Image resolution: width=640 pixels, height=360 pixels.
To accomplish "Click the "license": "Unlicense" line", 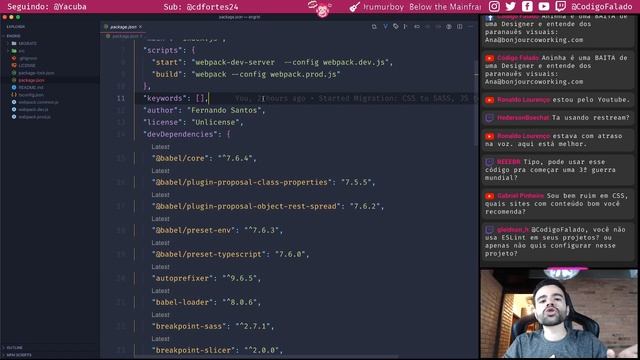I will tap(193, 122).
